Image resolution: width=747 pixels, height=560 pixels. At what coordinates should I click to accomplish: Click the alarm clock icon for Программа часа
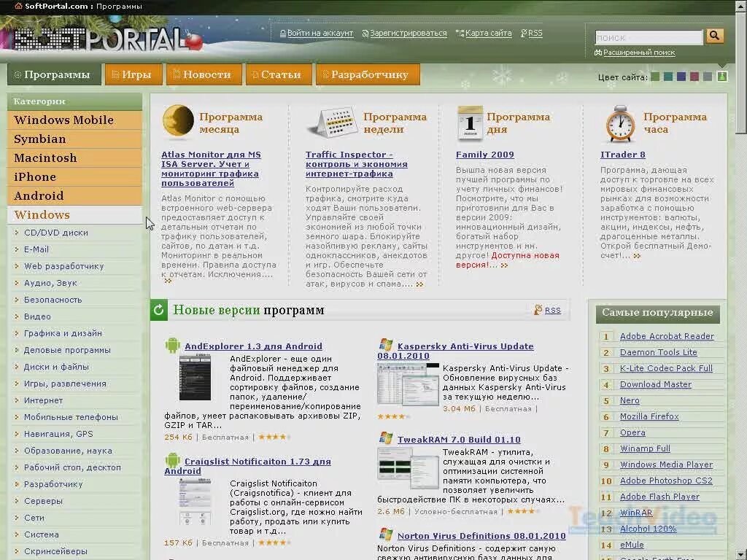click(620, 124)
